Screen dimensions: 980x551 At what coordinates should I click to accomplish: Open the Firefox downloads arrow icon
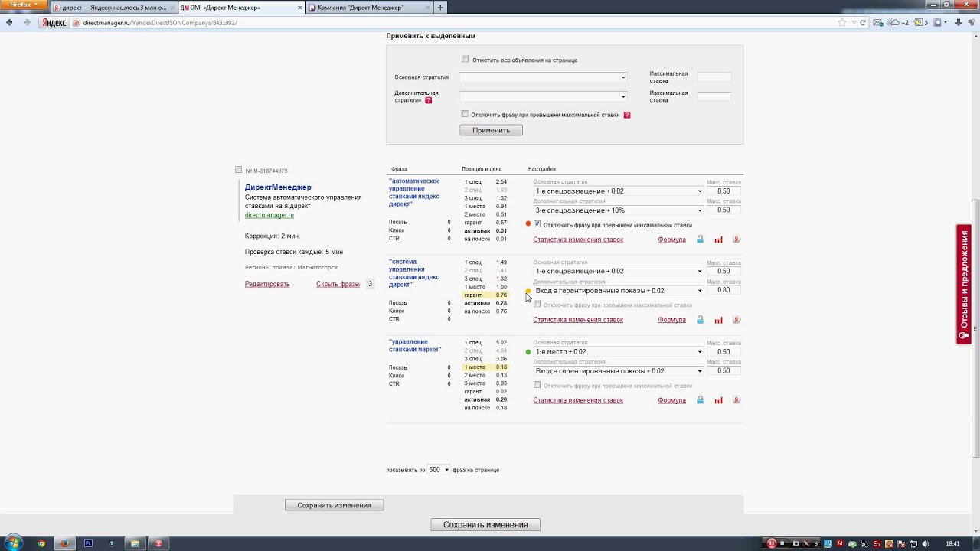tap(959, 22)
